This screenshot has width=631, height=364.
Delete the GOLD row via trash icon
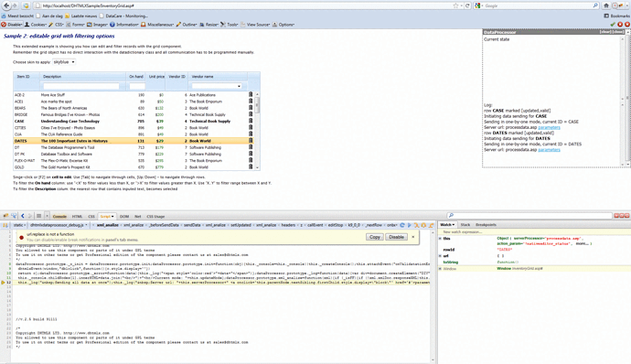tap(251, 166)
